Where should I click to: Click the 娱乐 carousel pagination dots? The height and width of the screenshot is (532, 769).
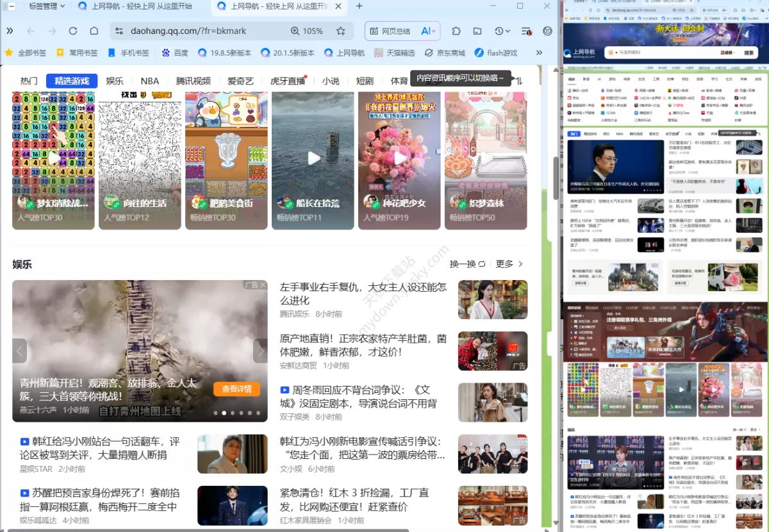[x=236, y=413]
